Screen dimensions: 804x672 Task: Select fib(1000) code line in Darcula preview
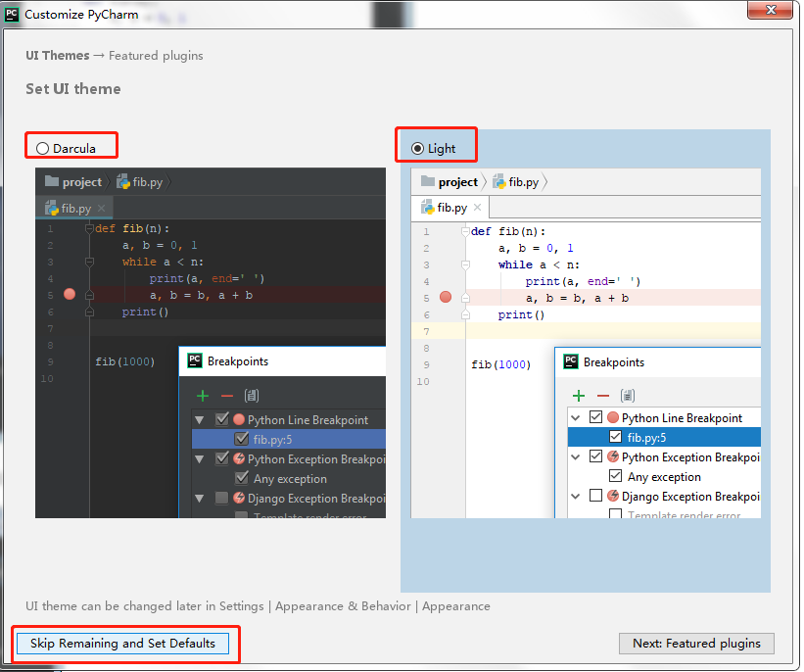pyautogui.click(x=125, y=361)
